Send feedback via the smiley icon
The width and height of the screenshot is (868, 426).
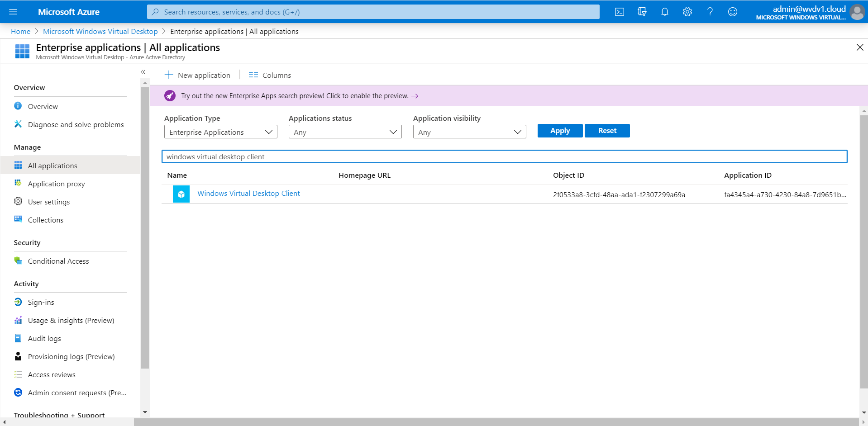tap(732, 12)
